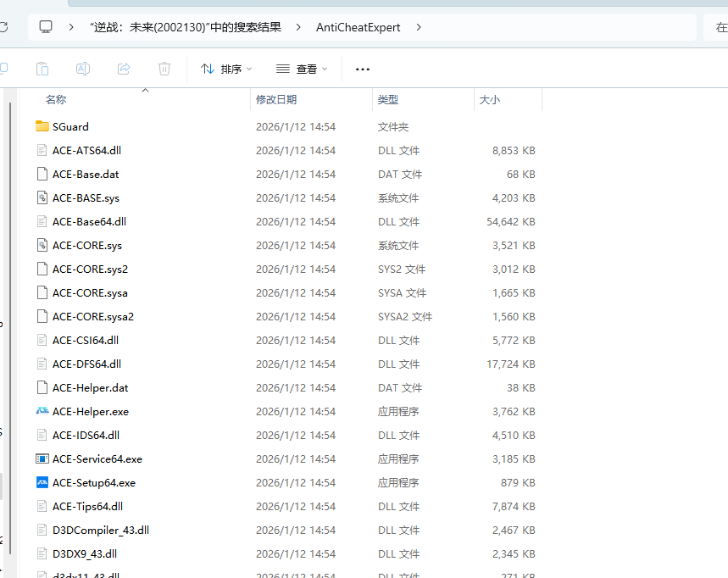Click the delete trash icon
Screen dimensions: 728x578
(x=164, y=69)
